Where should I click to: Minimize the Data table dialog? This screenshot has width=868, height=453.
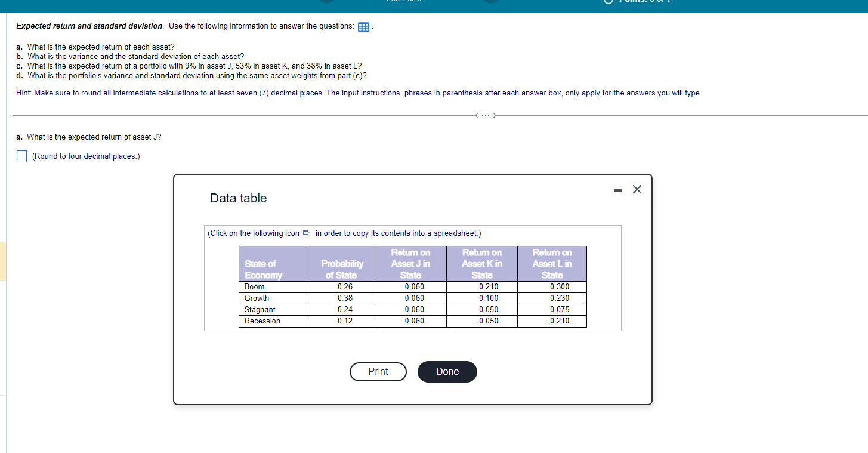click(617, 189)
